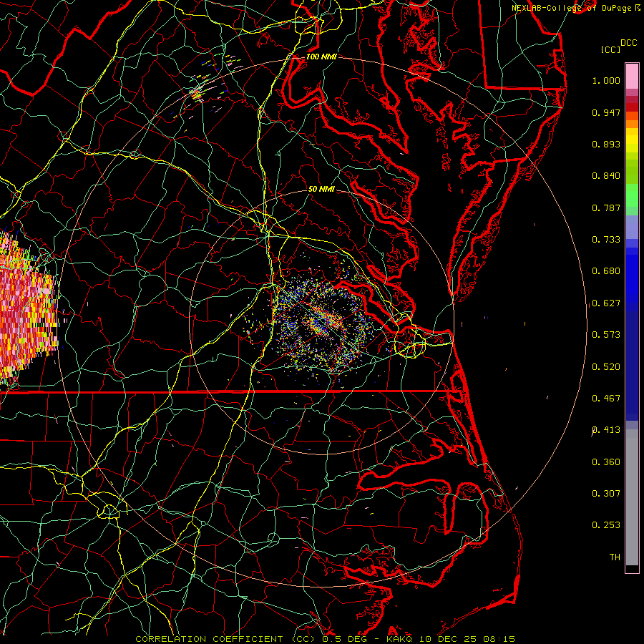Click the bright green color bar segment
Screen dimensions: 644x644
click(632, 195)
